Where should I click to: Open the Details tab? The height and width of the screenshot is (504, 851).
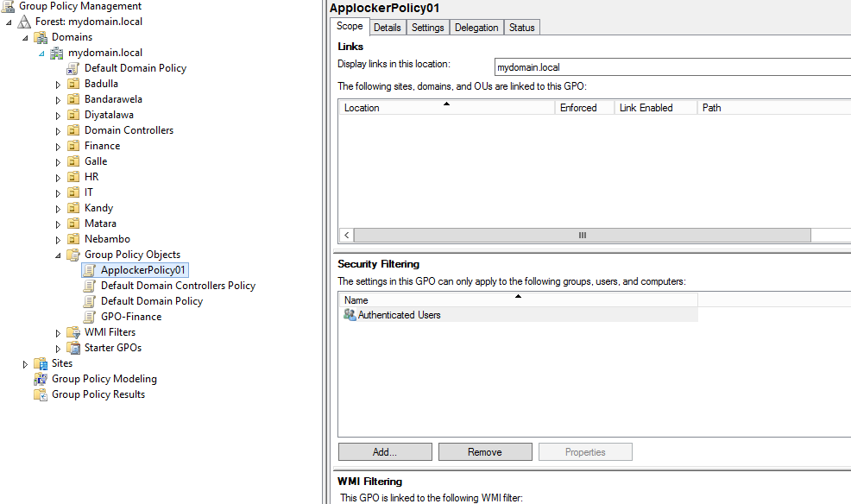coord(387,28)
